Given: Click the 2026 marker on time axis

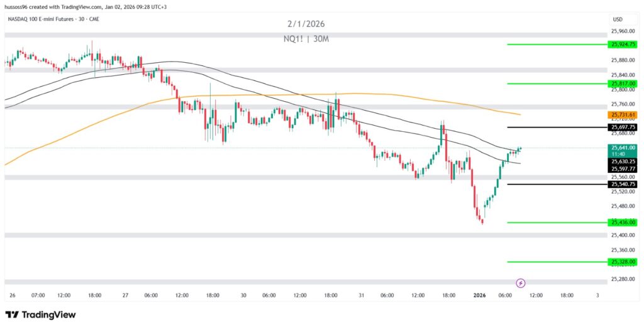Looking at the screenshot, I should coord(478,295).
